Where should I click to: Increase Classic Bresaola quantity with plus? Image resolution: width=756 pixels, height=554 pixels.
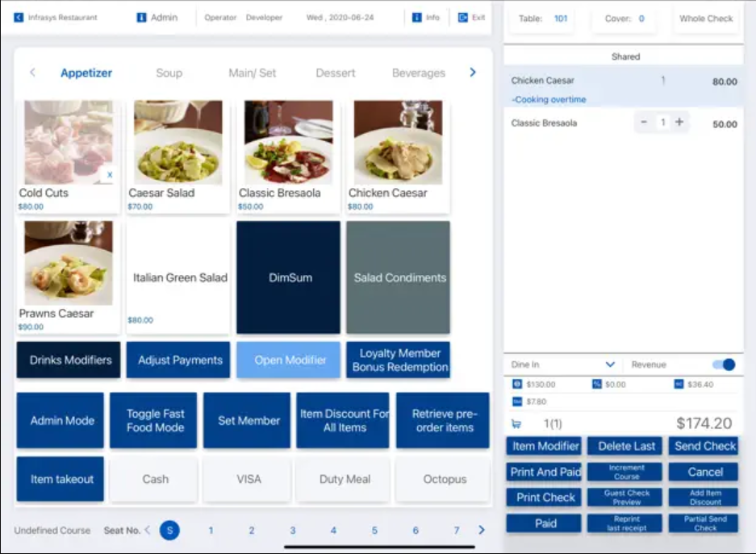[679, 123]
